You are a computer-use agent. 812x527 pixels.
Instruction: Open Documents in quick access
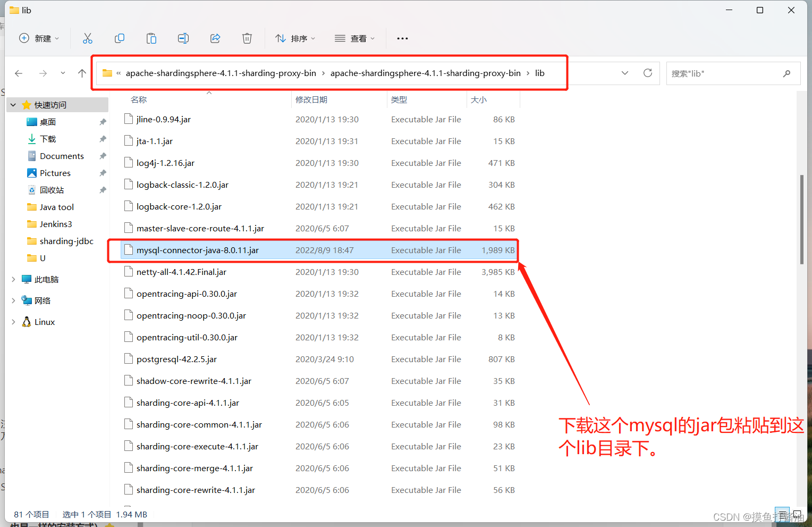[x=62, y=156]
